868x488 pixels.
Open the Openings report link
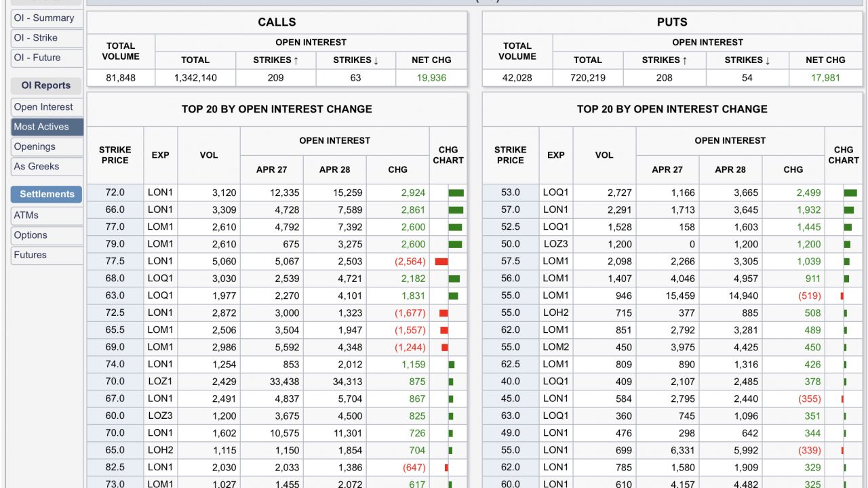point(45,146)
